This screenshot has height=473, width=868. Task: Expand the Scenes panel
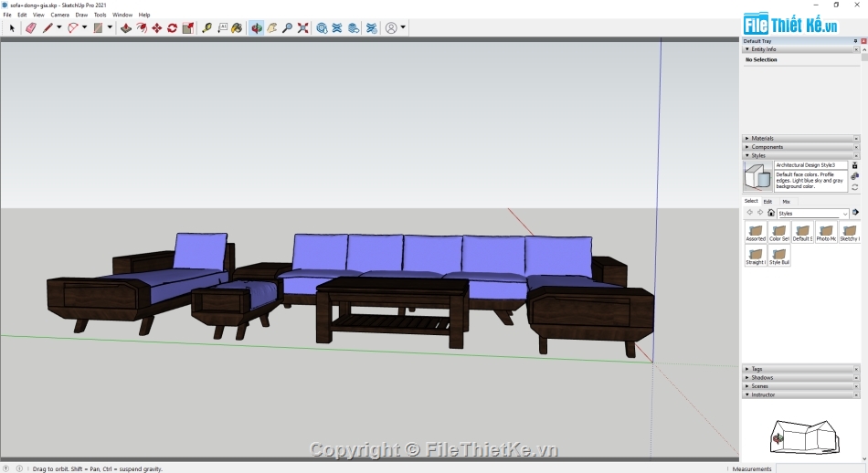tap(799, 386)
